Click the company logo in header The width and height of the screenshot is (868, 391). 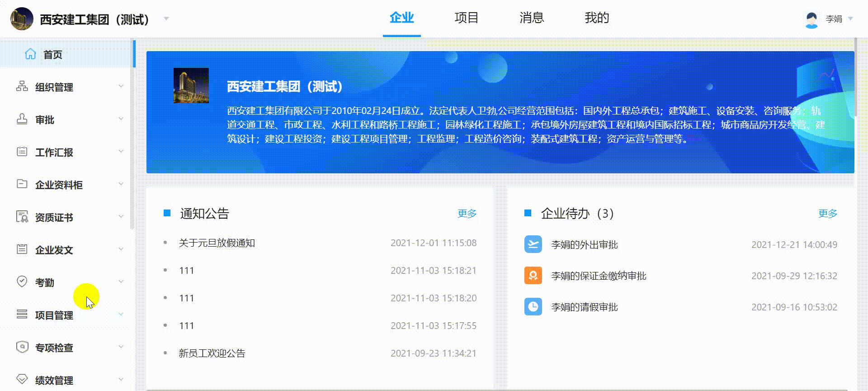(22, 19)
